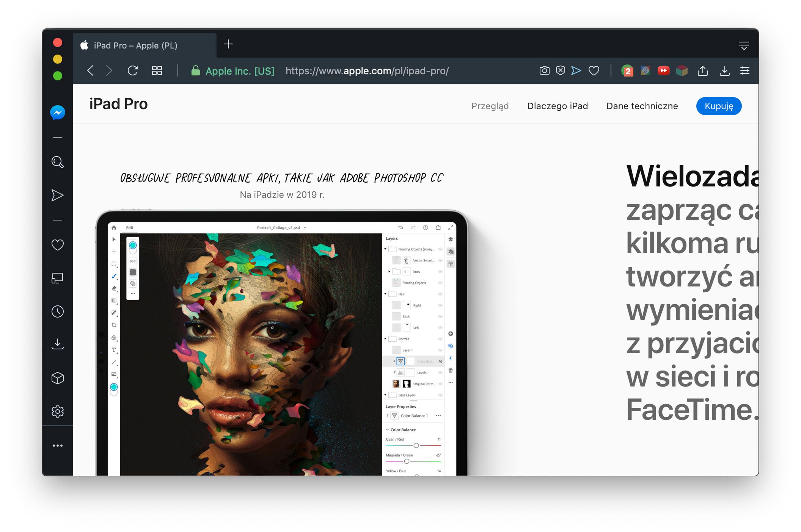Click the address bar URL field

point(367,71)
